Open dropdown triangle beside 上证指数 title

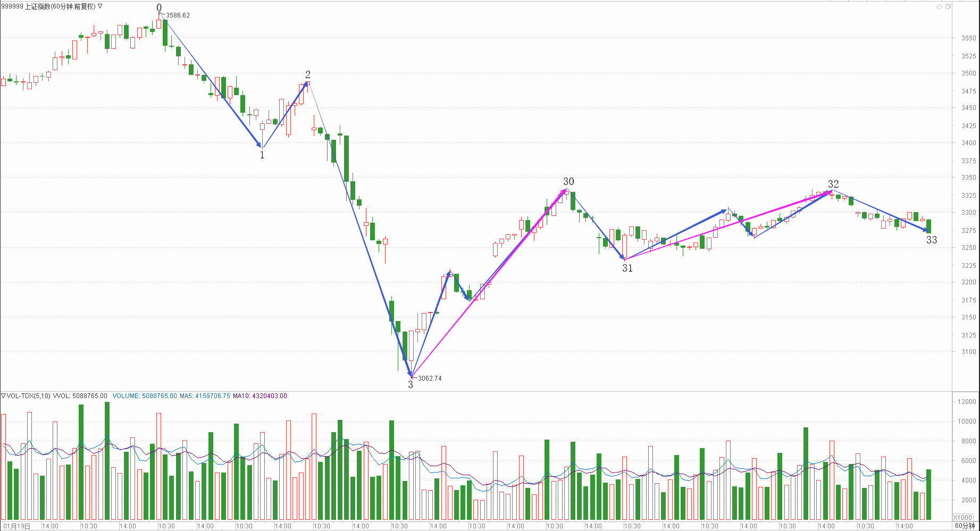(x=100, y=6)
